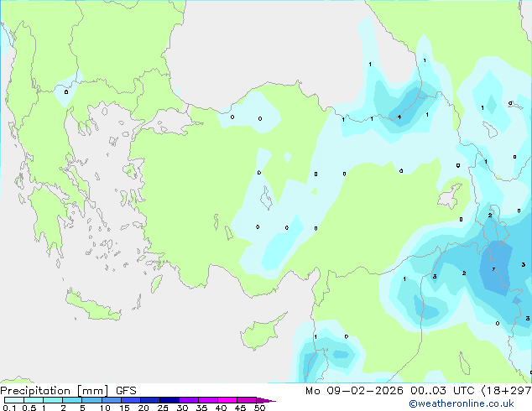Select the above-50 legend arrow tip
The image size is (532, 411).
pyautogui.click(x=266, y=400)
